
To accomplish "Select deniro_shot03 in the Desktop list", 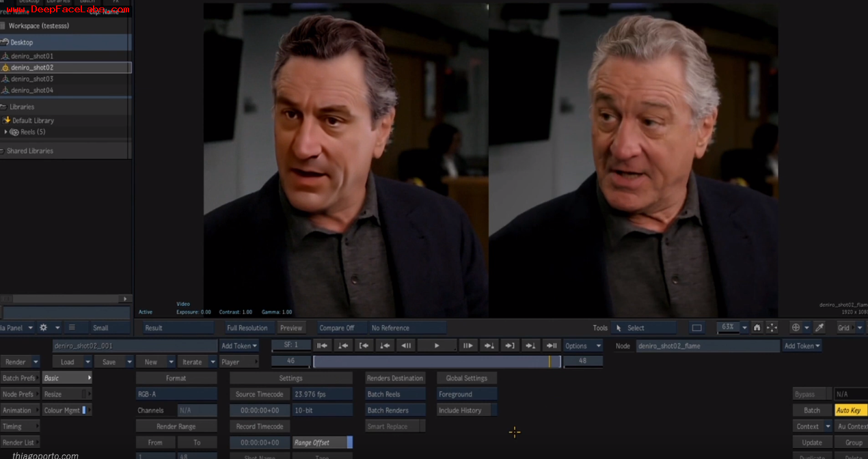I will 32,79.
